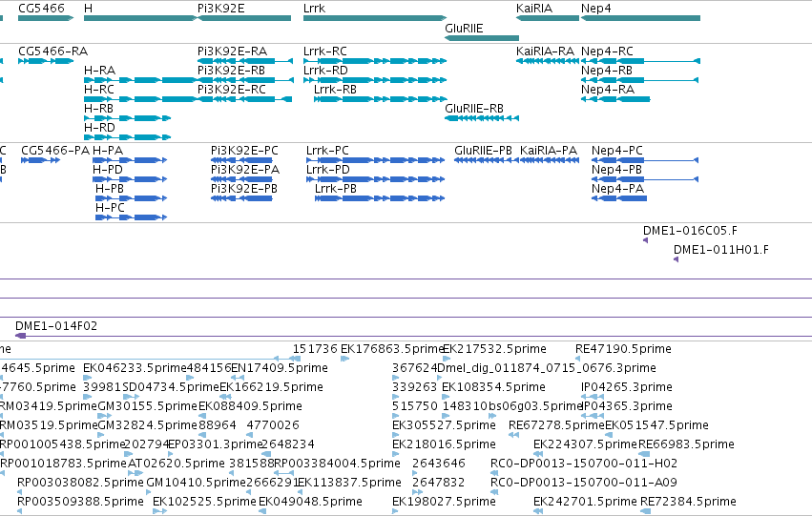Click the Pi3K92E-RA transcript
The width and height of the screenshot is (812, 516).
click(x=245, y=61)
